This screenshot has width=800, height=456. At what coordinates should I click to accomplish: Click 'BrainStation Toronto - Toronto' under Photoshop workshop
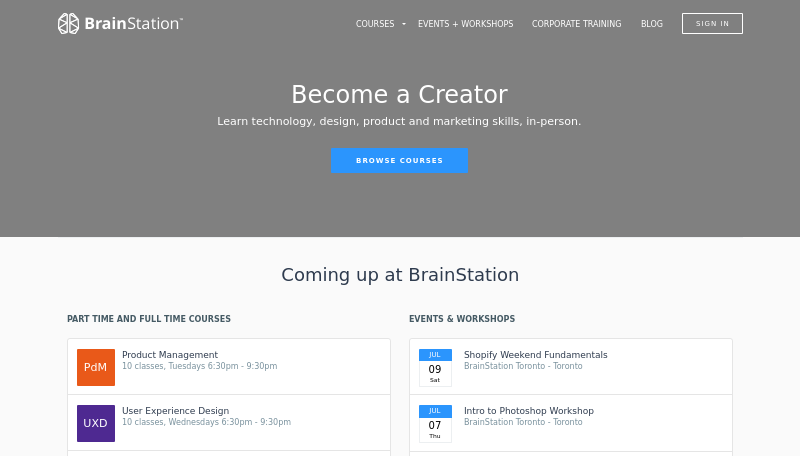point(523,422)
